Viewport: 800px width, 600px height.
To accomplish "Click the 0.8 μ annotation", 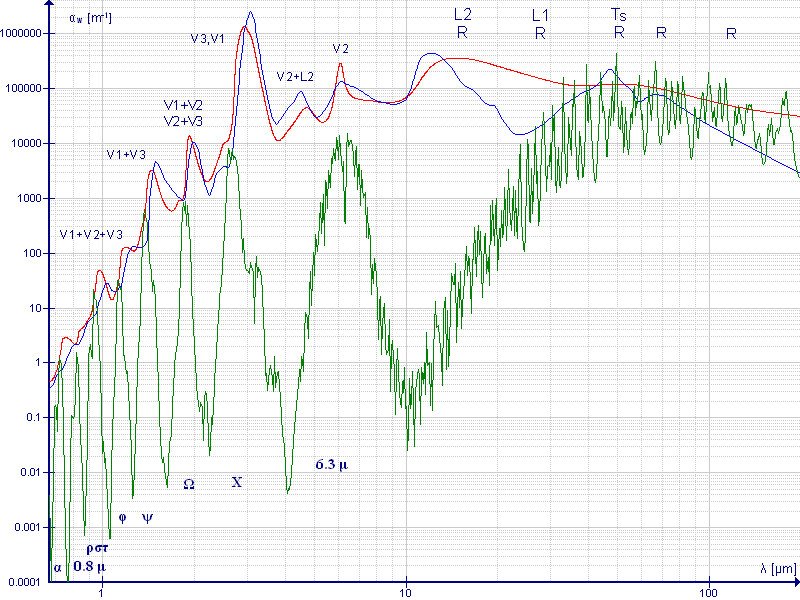I will point(89,566).
